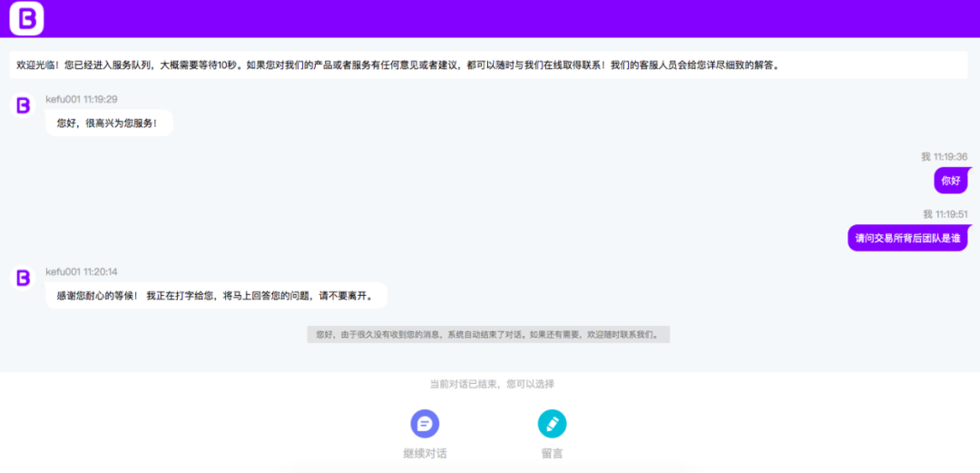This screenshot has width=980, height=473.
Task: Click the timestamp 我 11:19:51
Action: 945,214
